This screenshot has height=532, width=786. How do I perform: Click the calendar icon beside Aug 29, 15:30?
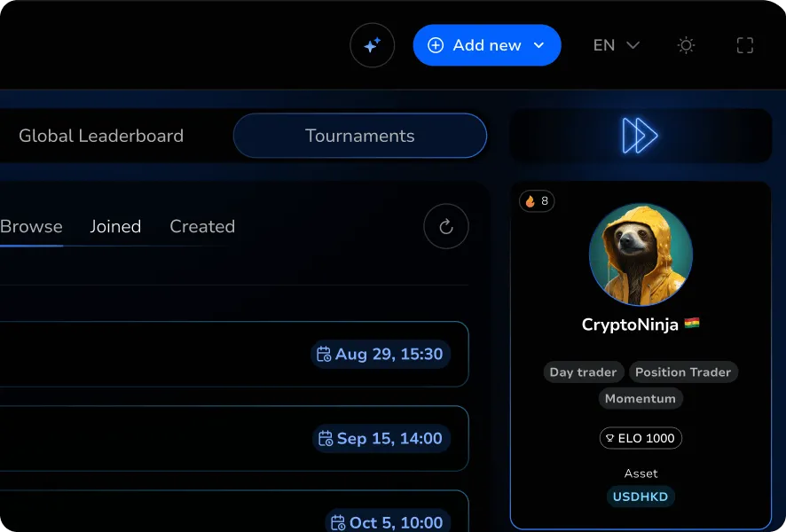click(x=324, y=354)
